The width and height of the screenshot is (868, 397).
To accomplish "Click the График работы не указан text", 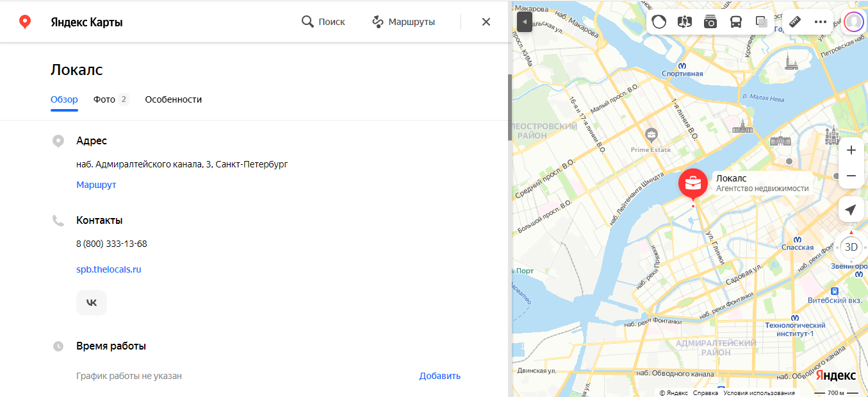I will point(129,376).
